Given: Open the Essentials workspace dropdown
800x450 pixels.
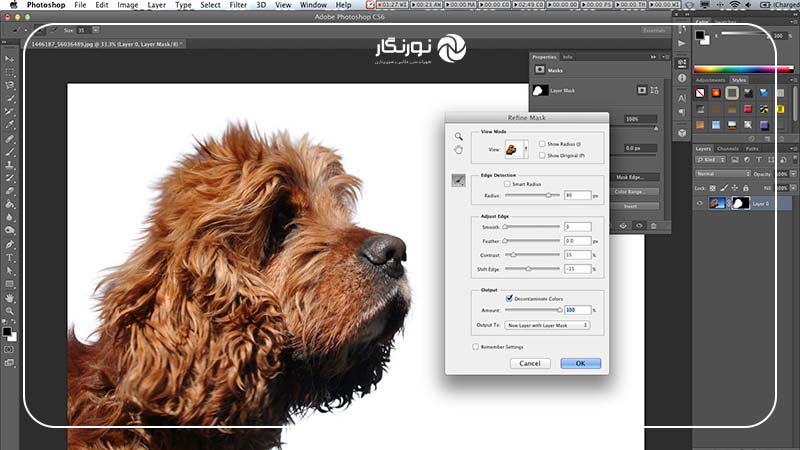Looking at the screenshot, I should [655, 31].
